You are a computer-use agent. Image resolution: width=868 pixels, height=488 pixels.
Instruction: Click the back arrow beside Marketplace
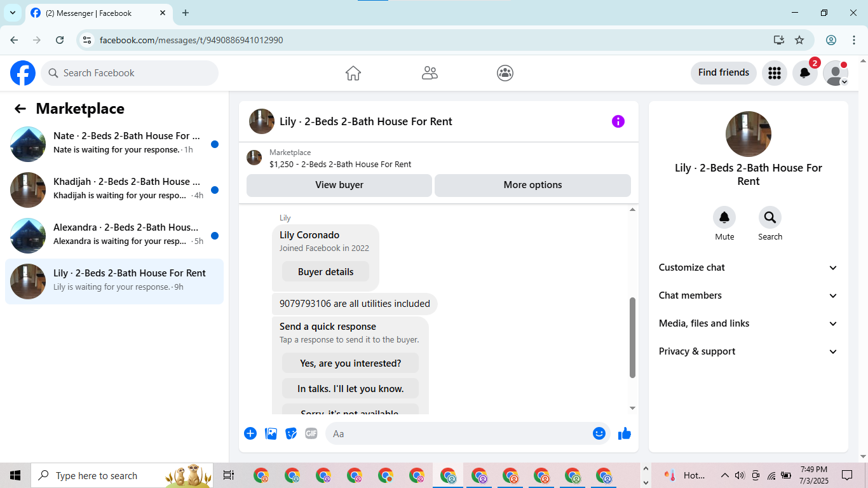[x=20, y=109]
